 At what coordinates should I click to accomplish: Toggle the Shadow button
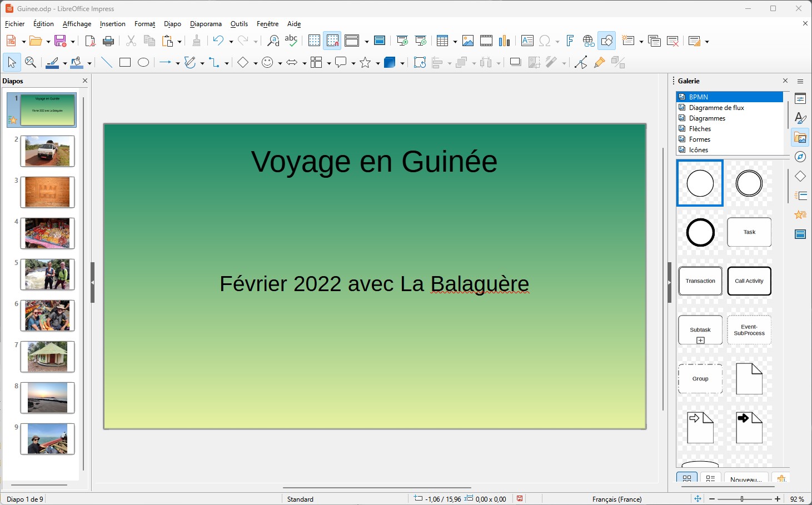pos(516,63)
